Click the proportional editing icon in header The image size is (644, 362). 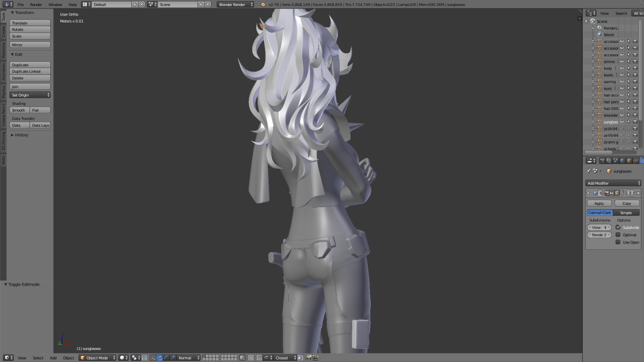click(x=251, y=358)
